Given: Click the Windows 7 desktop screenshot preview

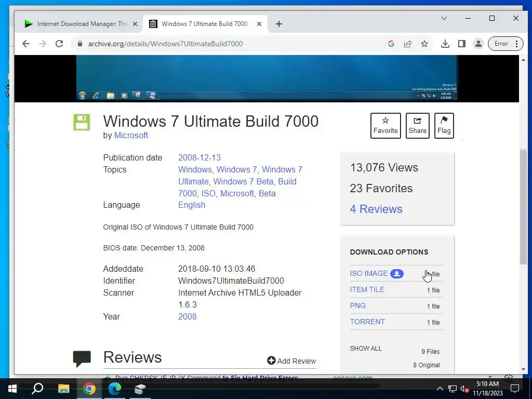Looking at the screenshot, I should 267,78.
